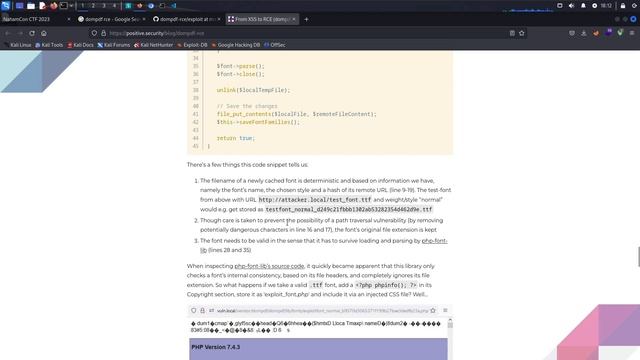Open the session logout icon in panel
This screenshot has height=360, width=640.
click(635, 6)
